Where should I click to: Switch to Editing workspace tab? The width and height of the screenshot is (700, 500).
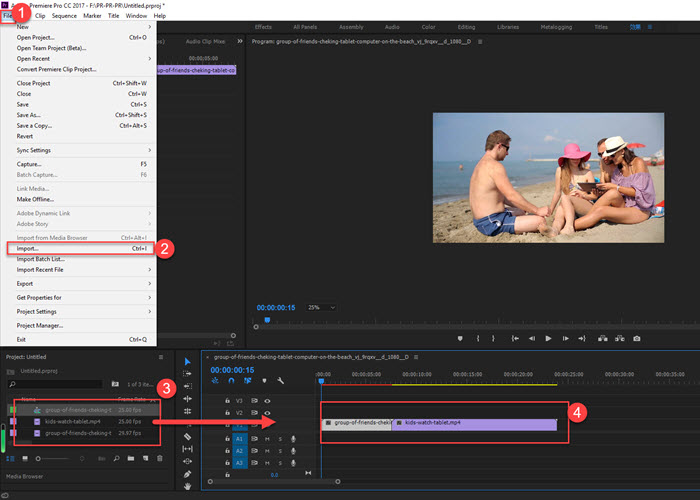(466, 27)
